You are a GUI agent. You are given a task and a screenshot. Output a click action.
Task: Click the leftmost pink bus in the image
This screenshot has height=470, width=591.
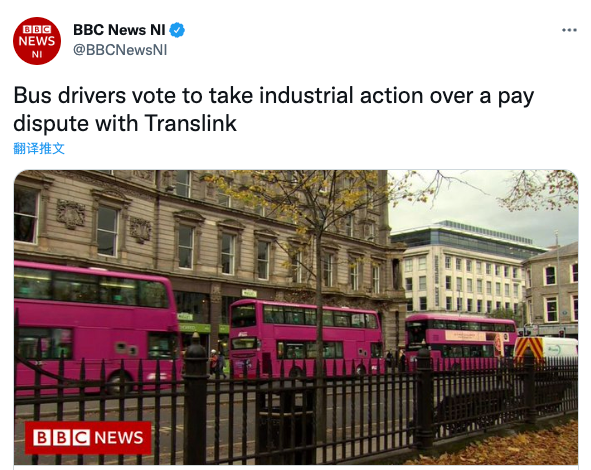tap(96, 326)
